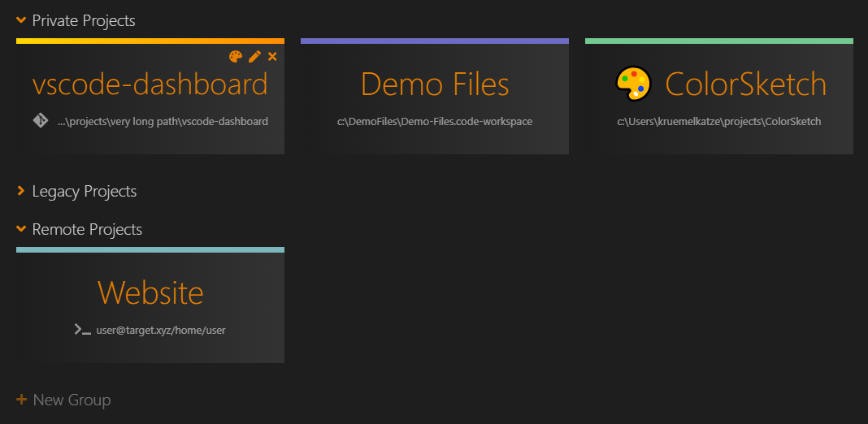The height and width of the screenshot is (424, 868).
Task: Click the Legacy Projects group title
Action: point(85,192)
